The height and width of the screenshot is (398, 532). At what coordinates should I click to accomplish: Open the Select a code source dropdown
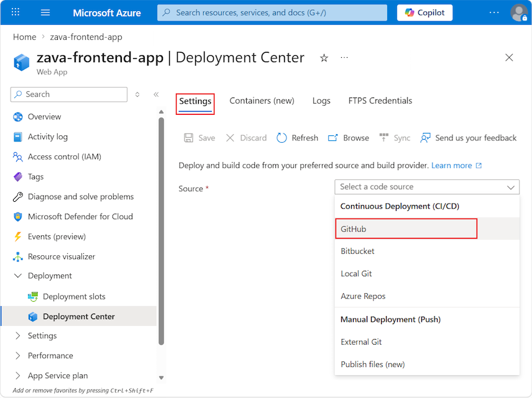point(427,187)
